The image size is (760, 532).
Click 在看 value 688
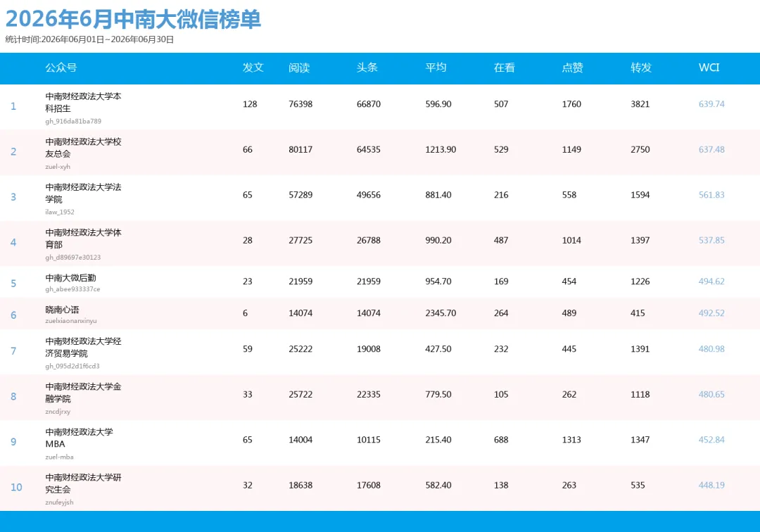(501, 440)
